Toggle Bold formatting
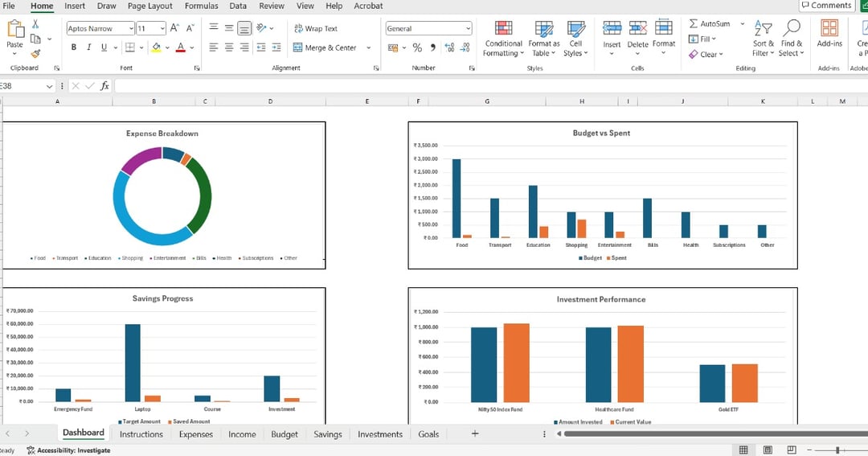This screenshot has height=456, width=868. [x=74, y=47]
